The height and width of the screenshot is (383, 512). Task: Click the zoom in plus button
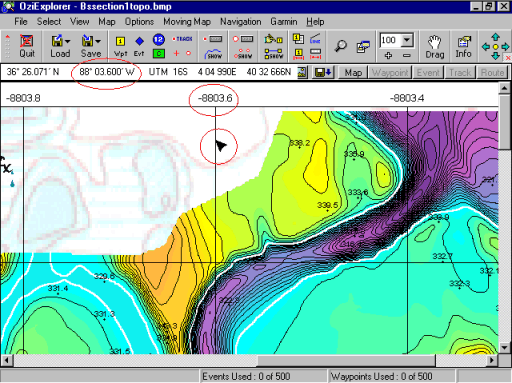[x=388, y=55]
